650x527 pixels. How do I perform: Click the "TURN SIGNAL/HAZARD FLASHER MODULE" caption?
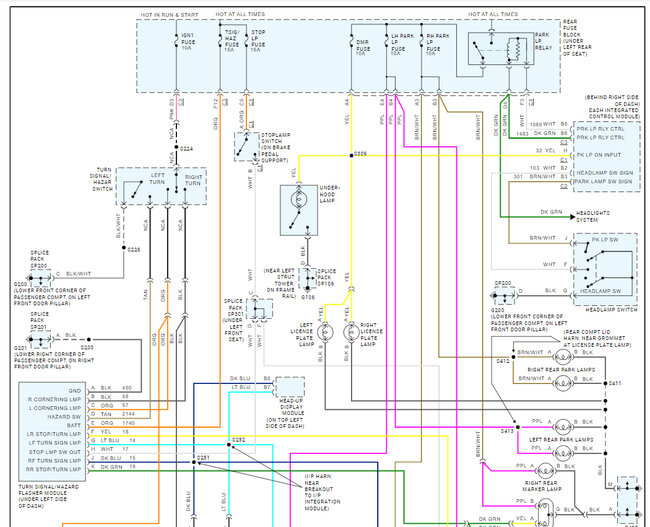pyautogui.click(x=49, y=490)
